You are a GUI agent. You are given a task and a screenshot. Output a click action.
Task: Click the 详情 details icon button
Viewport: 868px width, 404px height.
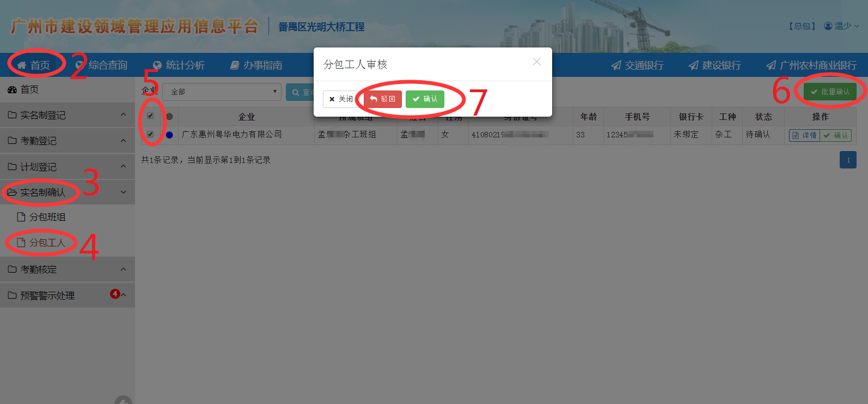pyautogui.click(x=804, y=135)
